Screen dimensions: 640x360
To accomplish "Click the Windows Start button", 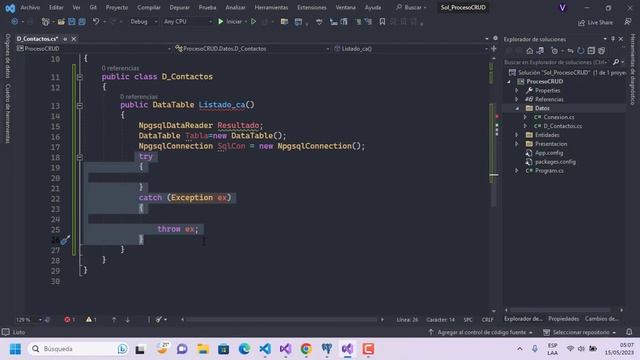I will [x=15, y=349].
